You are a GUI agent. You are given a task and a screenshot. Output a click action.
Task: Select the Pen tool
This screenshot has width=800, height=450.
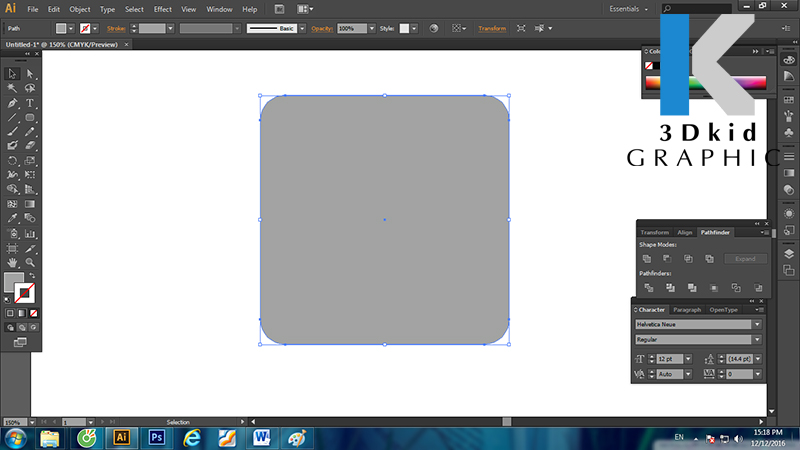12,103
